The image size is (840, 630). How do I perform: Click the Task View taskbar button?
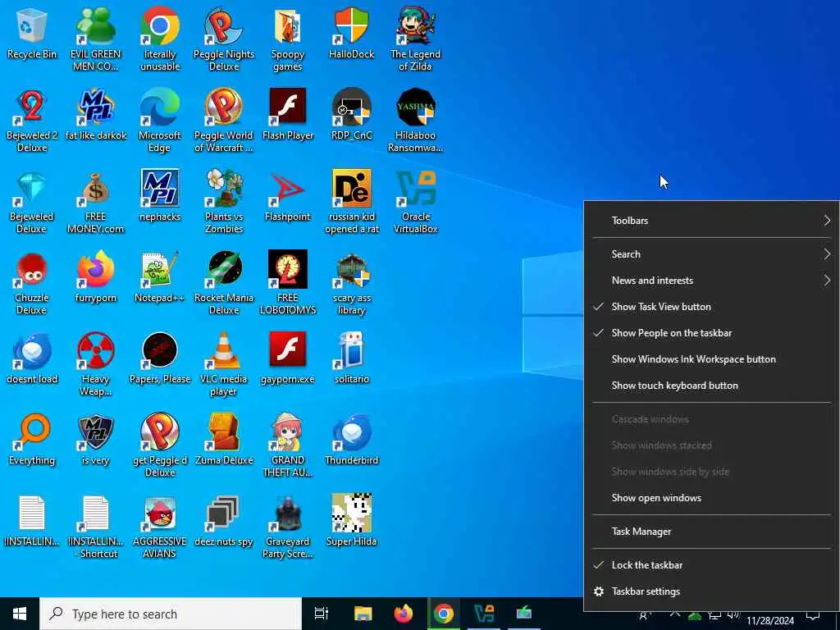322,614
